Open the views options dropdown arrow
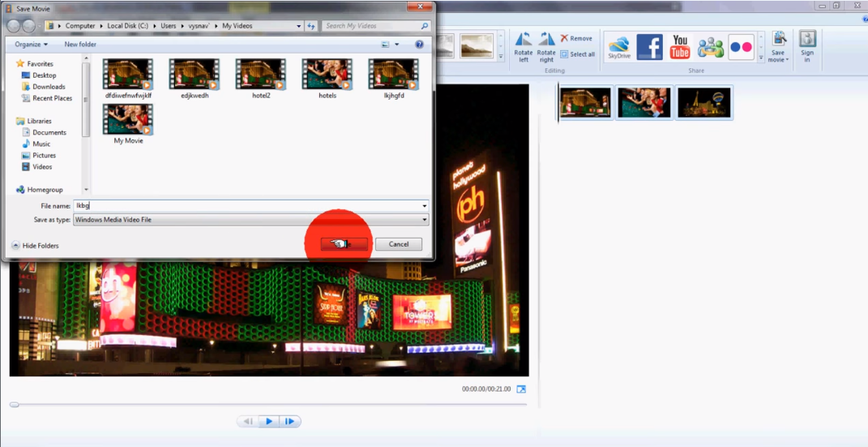Viewport: 868px width, 447px height. (397, 45)
